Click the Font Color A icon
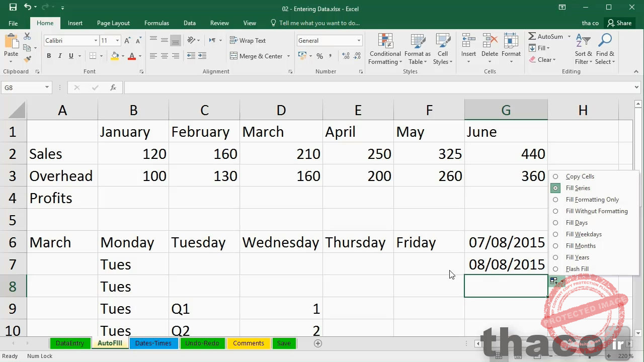 click(x=132, y=56)
